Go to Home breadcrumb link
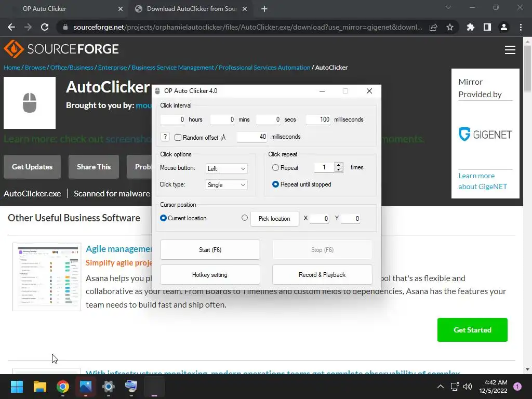The width and height of the screenshot is (532, 399). (12, 68)
